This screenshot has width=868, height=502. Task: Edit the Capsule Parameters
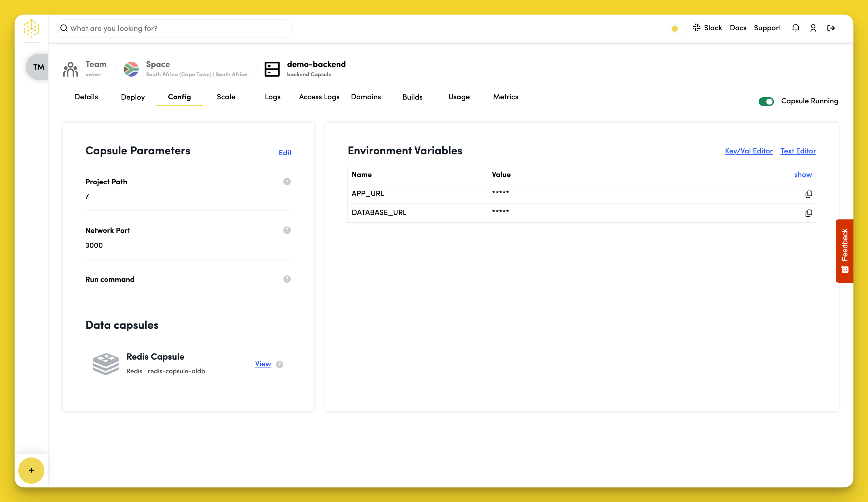[285, 153]
